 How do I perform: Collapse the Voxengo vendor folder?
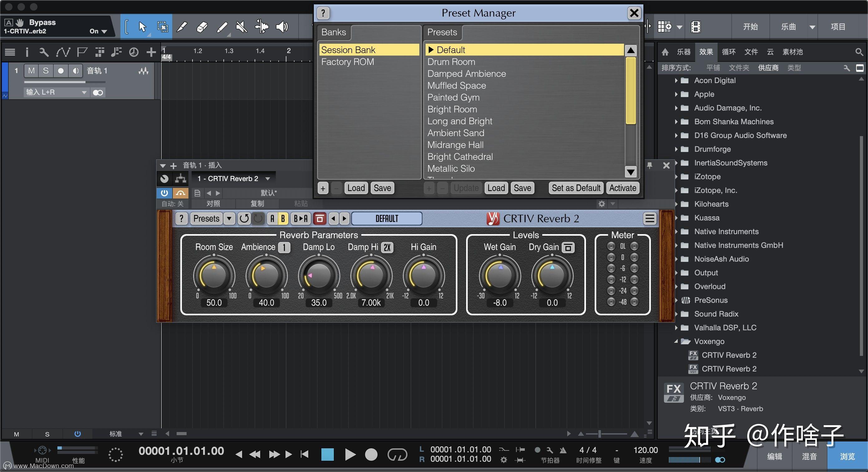(676, 341)
